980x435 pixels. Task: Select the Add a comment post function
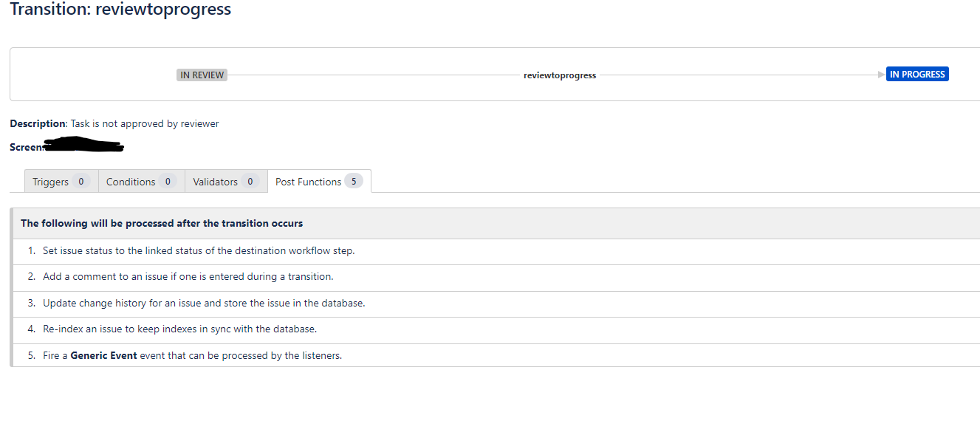click(496, 277)
